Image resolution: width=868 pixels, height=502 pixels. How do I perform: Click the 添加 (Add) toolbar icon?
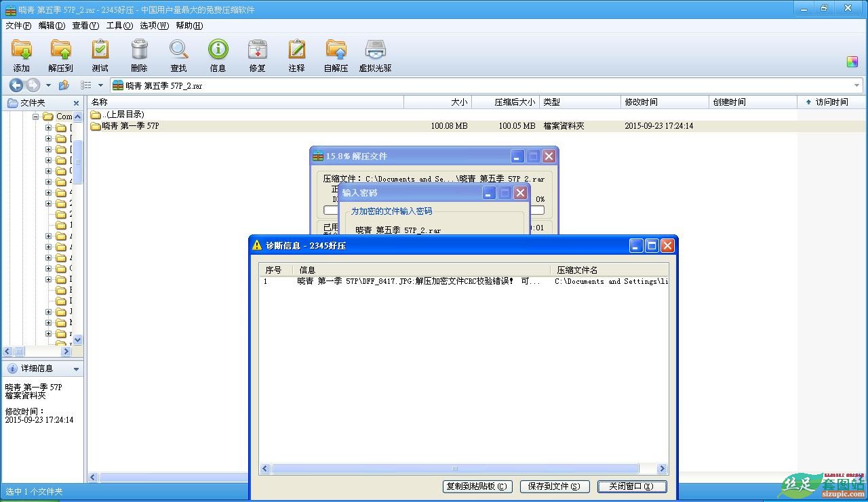[22, 51]
